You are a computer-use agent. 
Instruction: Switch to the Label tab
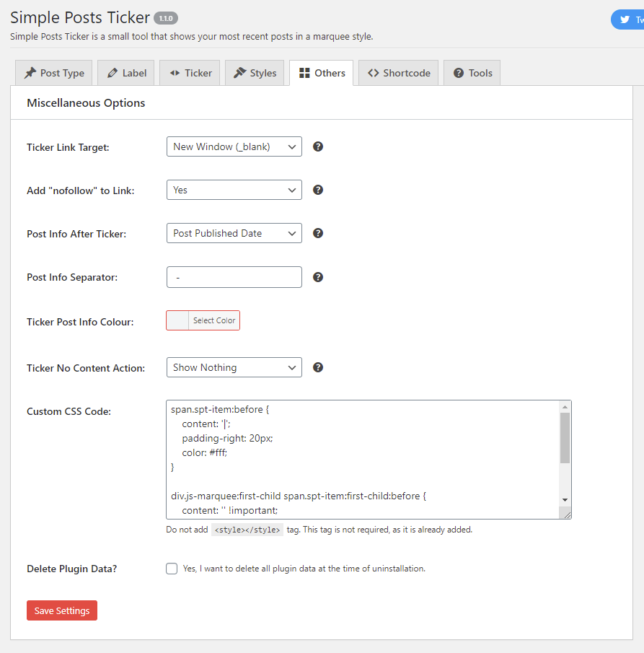(x=126, y=73)
